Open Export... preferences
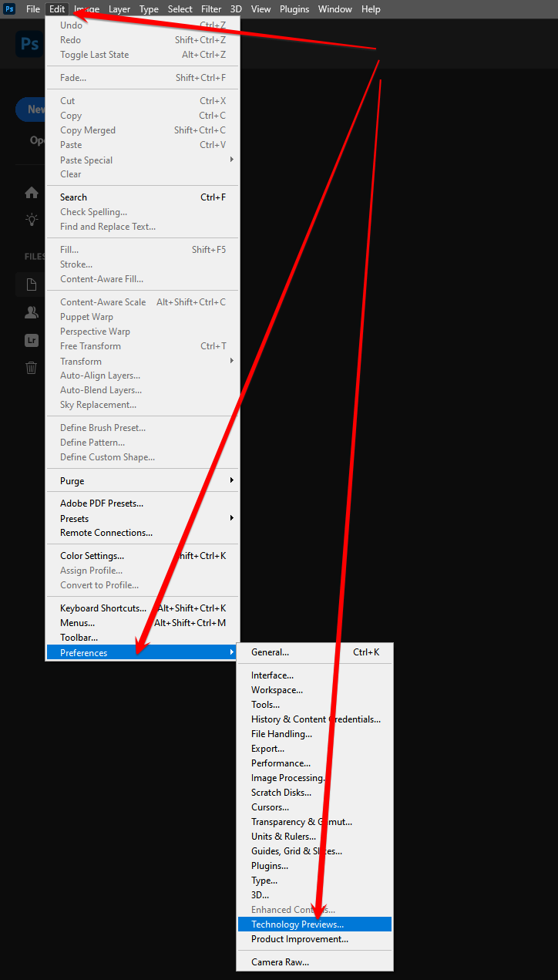Viewport: 558px width, 980px height. pos(314,749)
